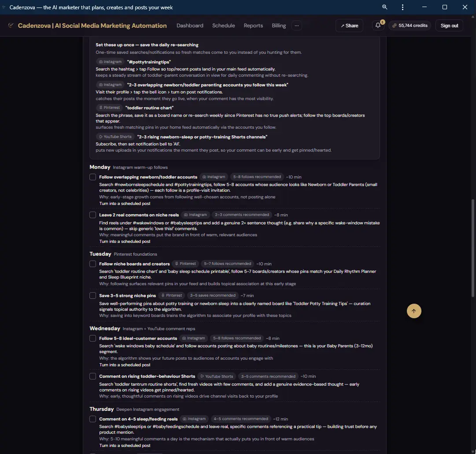Click the "3-5 saves recommended" badge

(x=213, y=295)
